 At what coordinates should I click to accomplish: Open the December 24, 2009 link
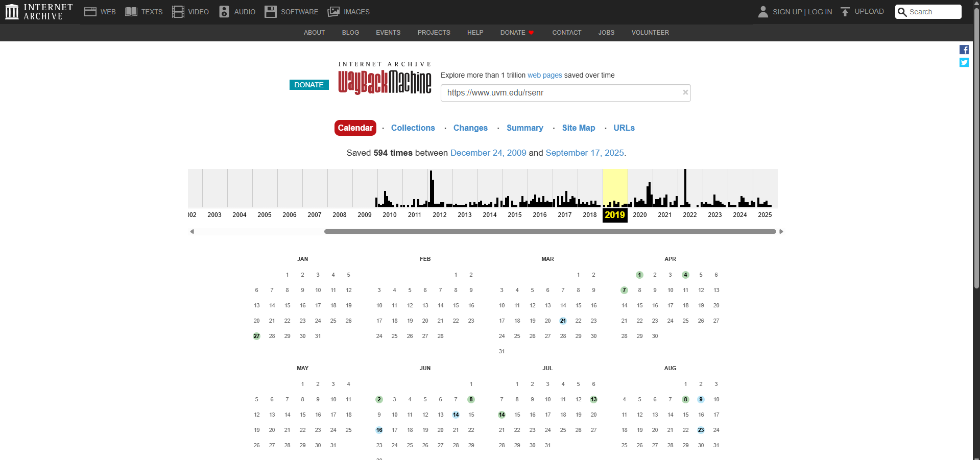pos(488,153)
